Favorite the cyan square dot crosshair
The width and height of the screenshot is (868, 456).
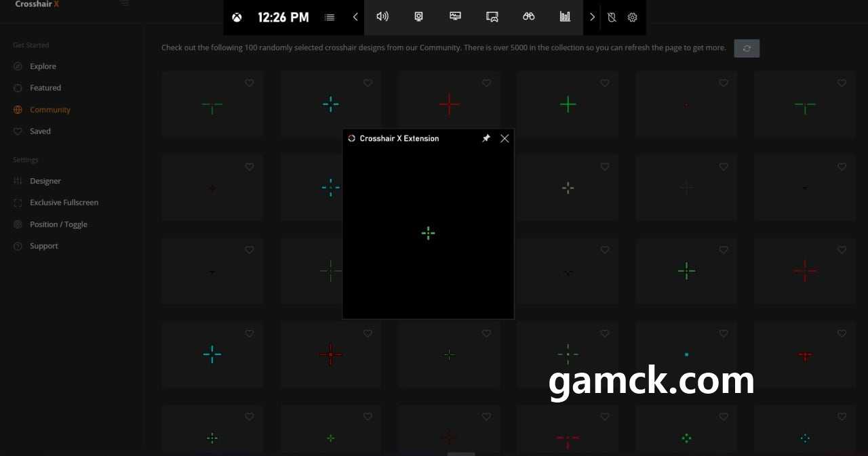724,333
